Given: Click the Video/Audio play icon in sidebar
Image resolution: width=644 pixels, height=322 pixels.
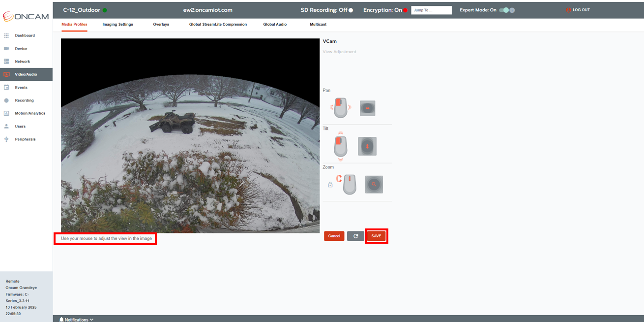Looking at the screenshot, I should click(x=6, y=74).
